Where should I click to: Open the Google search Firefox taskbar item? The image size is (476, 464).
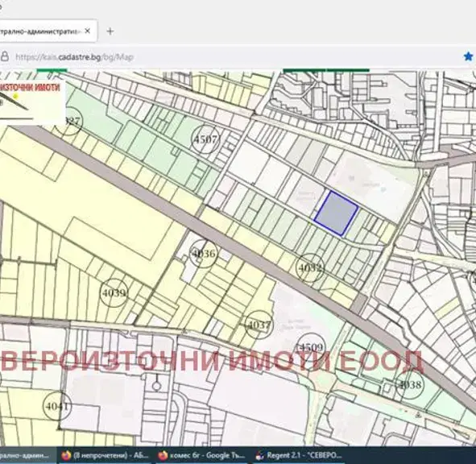[x=202, y=455]
